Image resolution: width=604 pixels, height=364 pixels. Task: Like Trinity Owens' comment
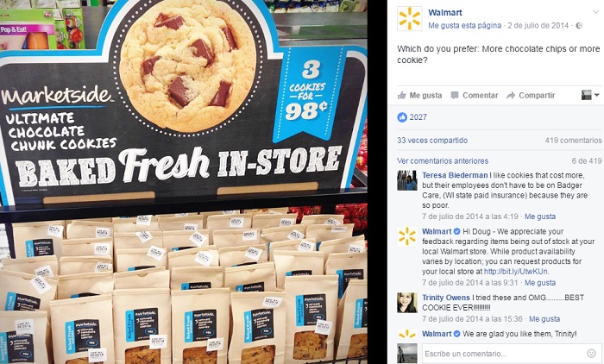tap(544, 319)
